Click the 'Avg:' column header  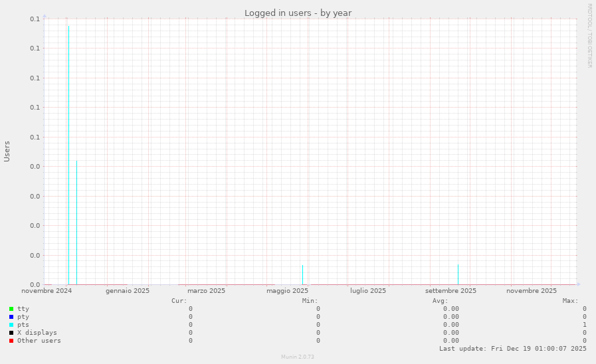(441, 301)
